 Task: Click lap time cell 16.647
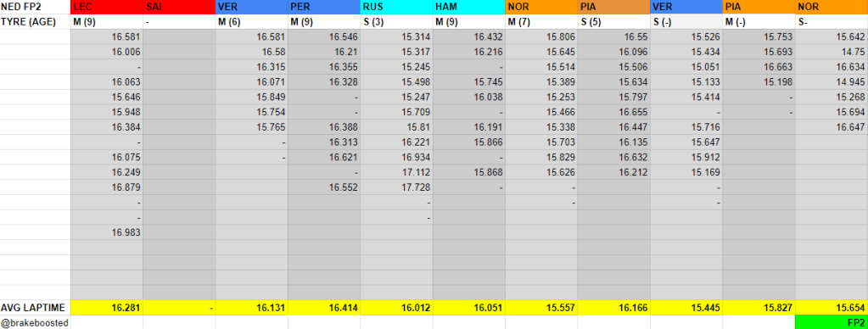tap(832, 127)
